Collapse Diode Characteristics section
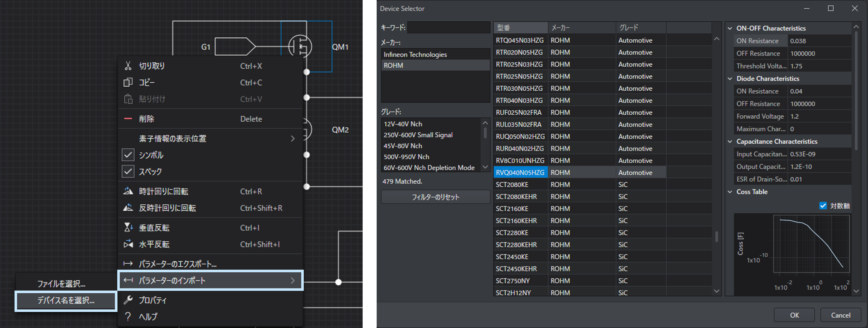The image size is (868, 328). (730, 78)
